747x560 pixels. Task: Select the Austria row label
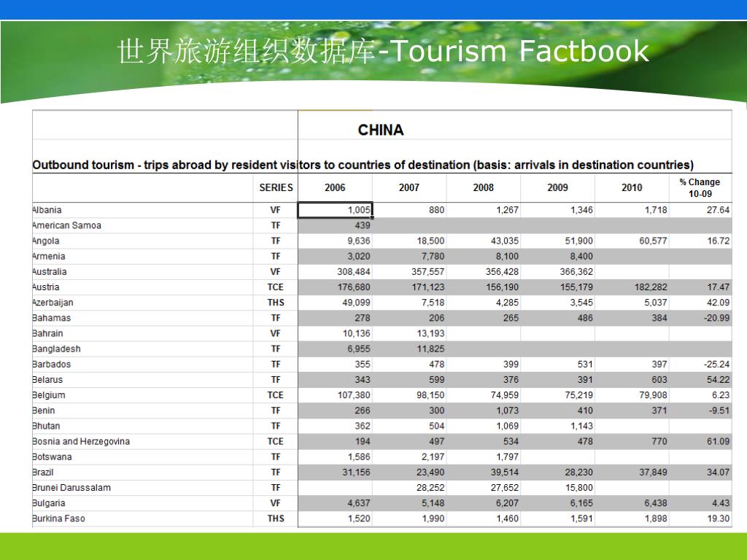(x=46, y=287)
